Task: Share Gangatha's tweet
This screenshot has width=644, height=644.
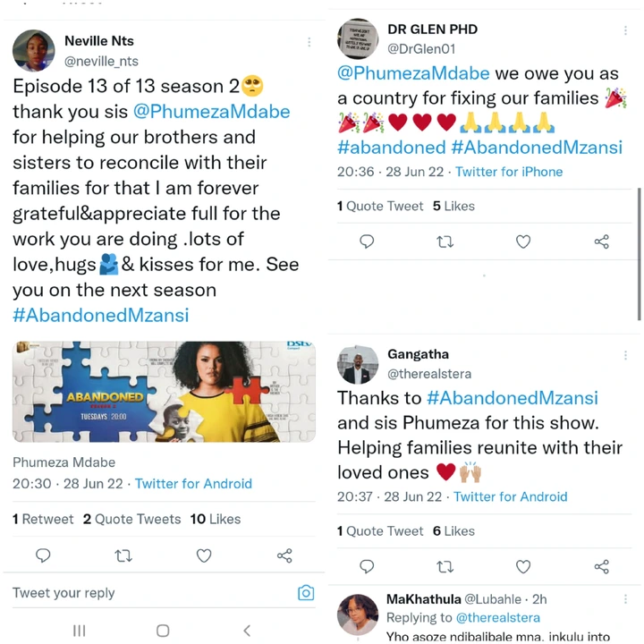Action: (601, 567)
